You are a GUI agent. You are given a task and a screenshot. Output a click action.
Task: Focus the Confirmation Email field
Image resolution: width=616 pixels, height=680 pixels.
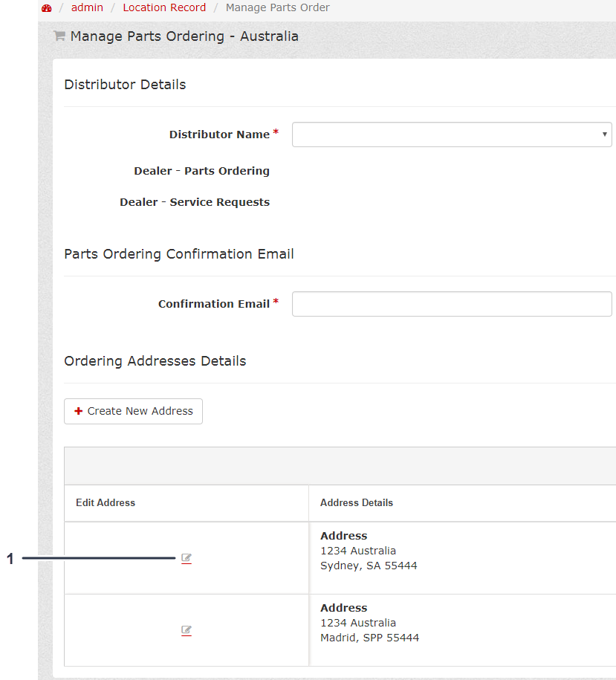[x=452, y=304]
